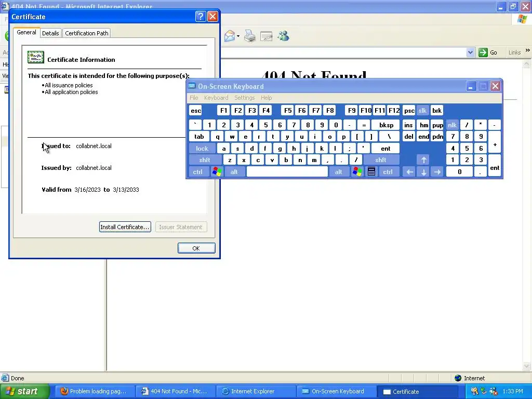The image size is (532, 399).
Task: Toggle the left ctrl key
Action: pyautogui.click(x=198, y=171)
